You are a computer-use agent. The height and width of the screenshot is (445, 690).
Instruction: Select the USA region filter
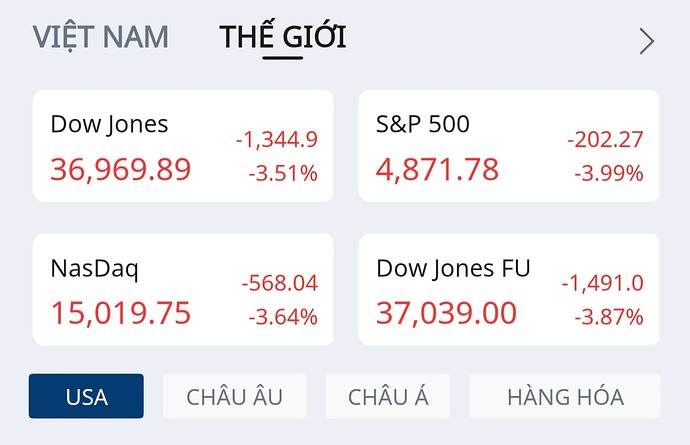pos(86,396)
